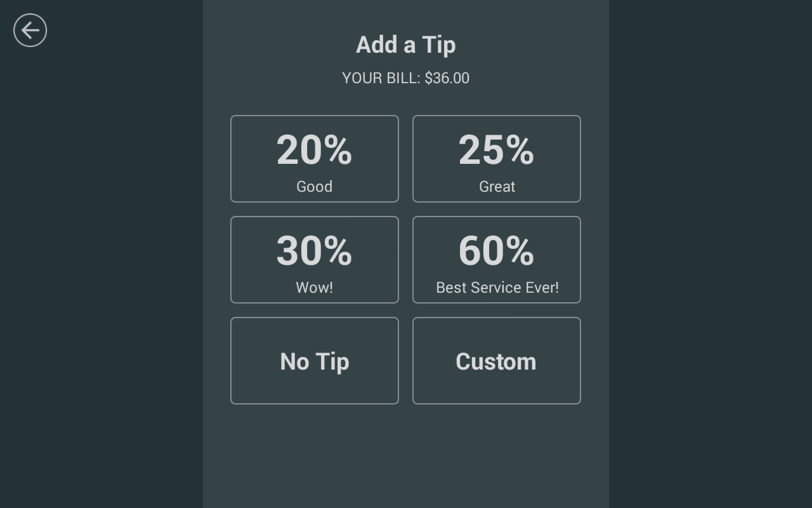This screenshot has width=812, height=508.
Task: Click the $36.00 bill amount
Action: coord(447,78)
